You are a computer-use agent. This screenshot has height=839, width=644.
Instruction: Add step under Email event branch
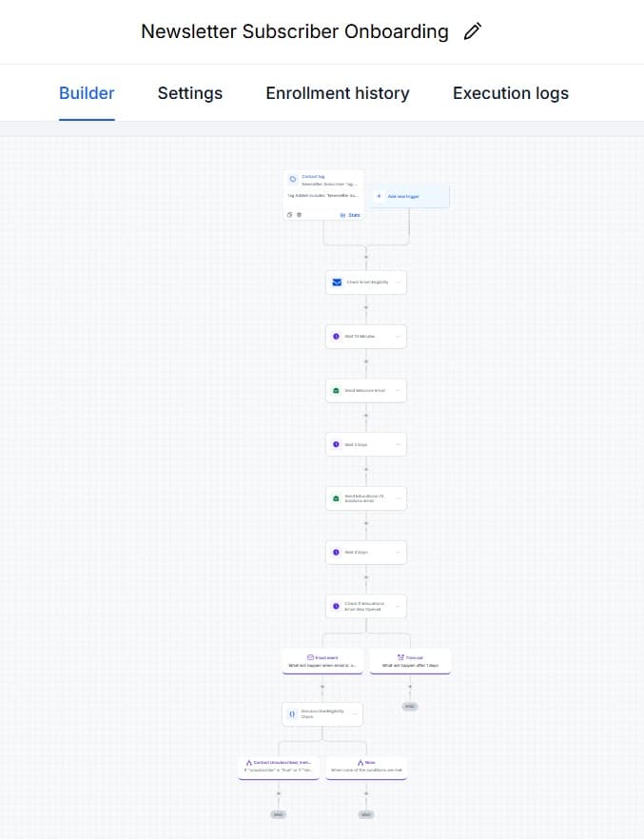[x=322, y=686]
